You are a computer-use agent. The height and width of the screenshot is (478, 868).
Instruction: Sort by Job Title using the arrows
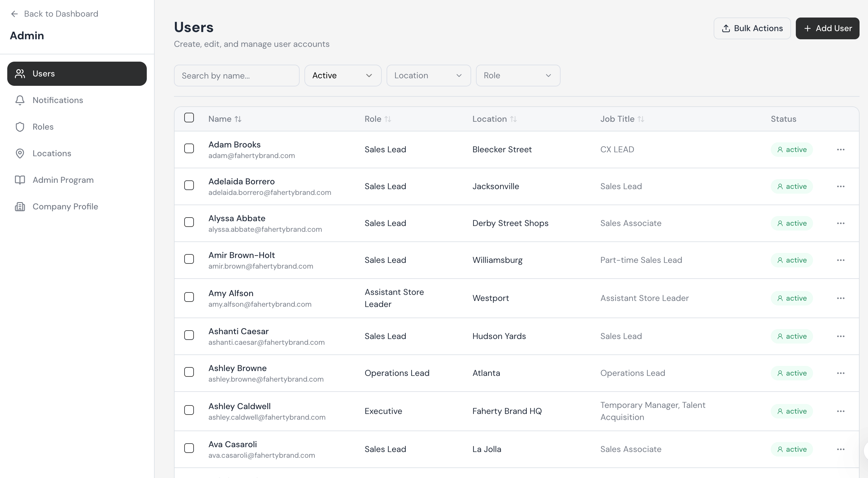pos(641,119)
